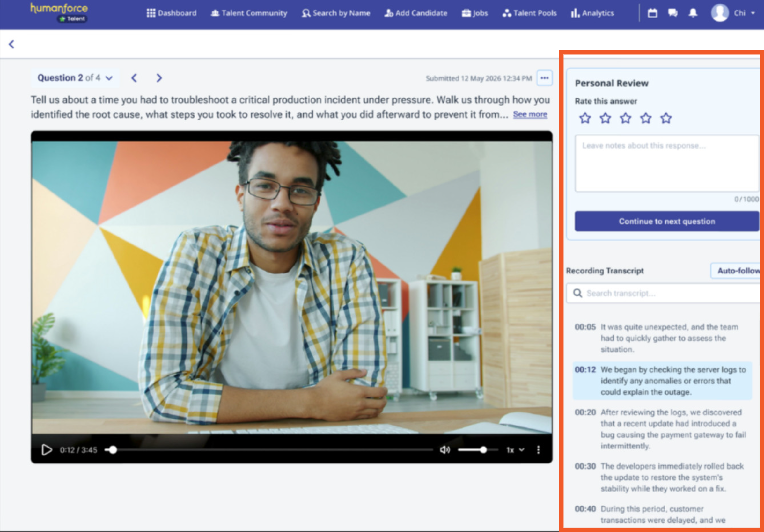764x532 pixels.
Task: Rate the answer five stars
Action: click(x=666, y=118)
